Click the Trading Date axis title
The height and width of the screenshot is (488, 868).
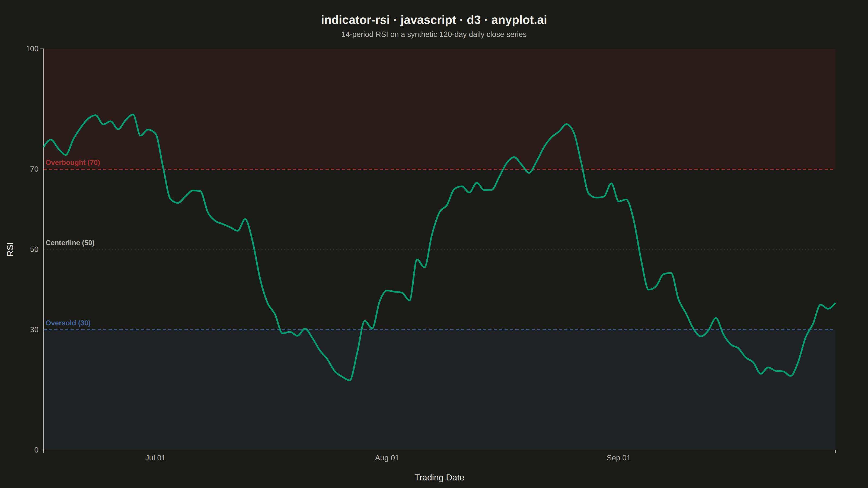click(439, 477)
